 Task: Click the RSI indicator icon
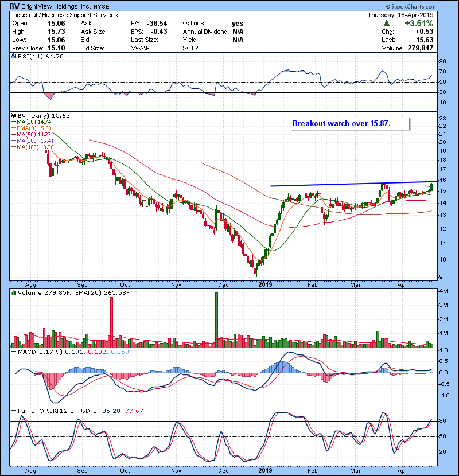click(13, 56)
